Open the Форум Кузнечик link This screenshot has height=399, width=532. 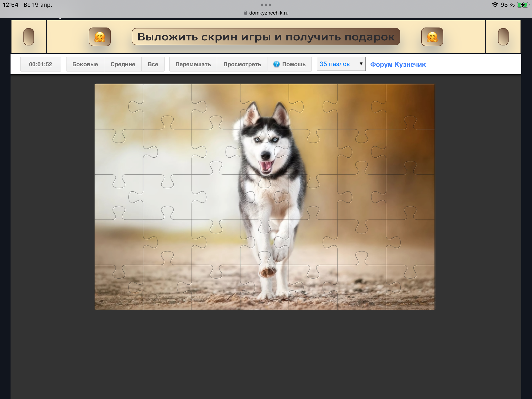398,64
